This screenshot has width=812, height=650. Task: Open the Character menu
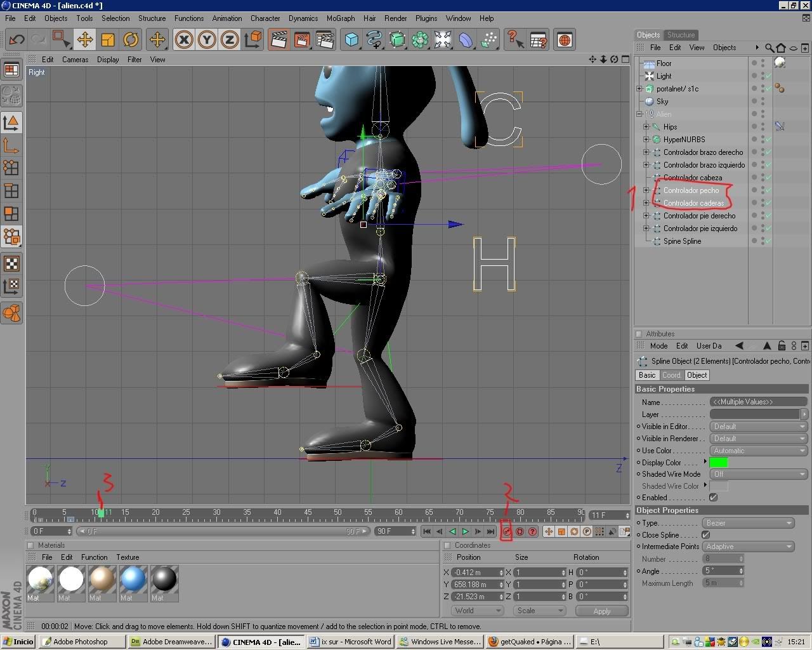coord(265,18)
